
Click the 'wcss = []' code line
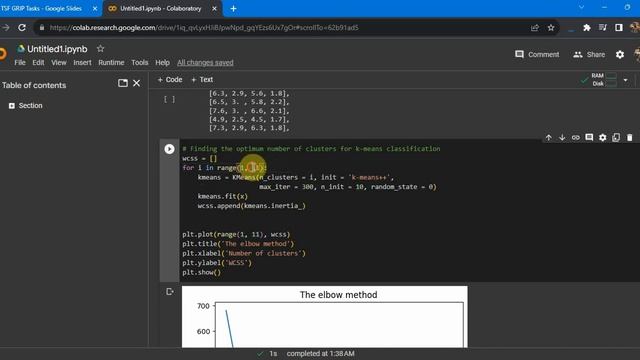200,158
